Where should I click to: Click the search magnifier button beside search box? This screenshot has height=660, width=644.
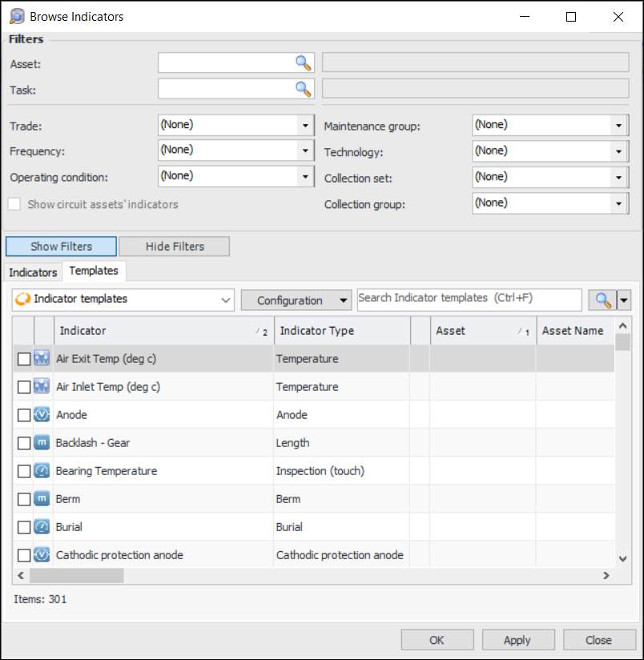[x=602, y=300]
